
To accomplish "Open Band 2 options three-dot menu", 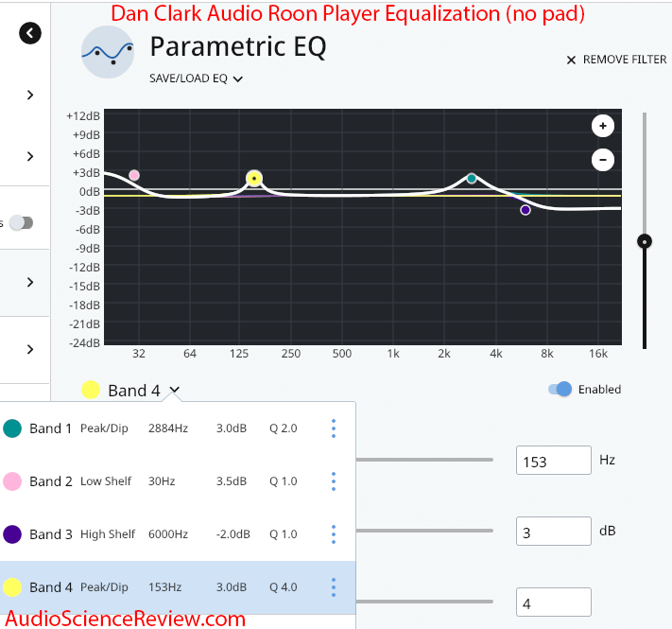I will [334, 481].
